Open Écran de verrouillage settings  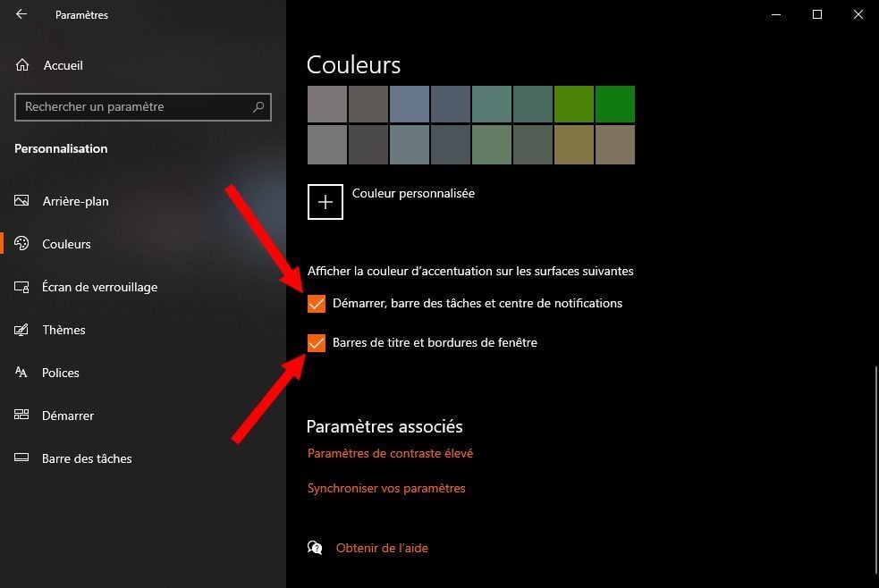100,287
